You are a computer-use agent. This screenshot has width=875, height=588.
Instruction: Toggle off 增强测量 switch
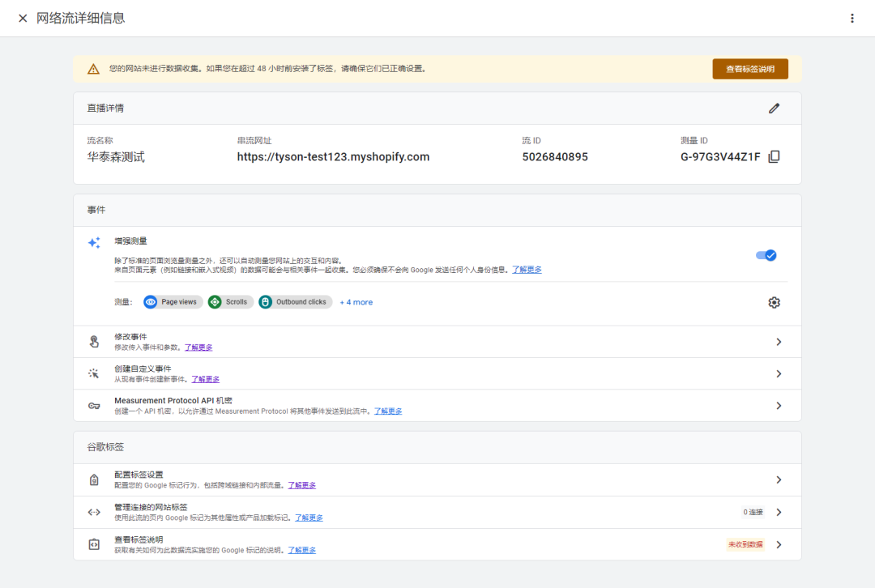coord(766,255)
